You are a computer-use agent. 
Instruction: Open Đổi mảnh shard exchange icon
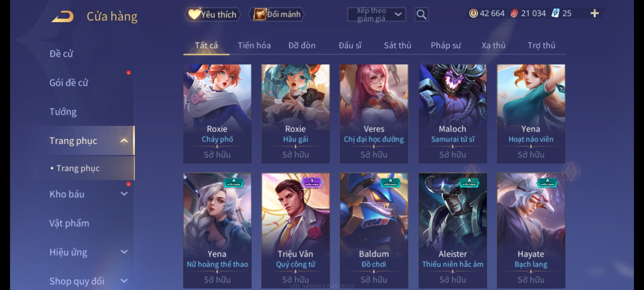point(259,14)
